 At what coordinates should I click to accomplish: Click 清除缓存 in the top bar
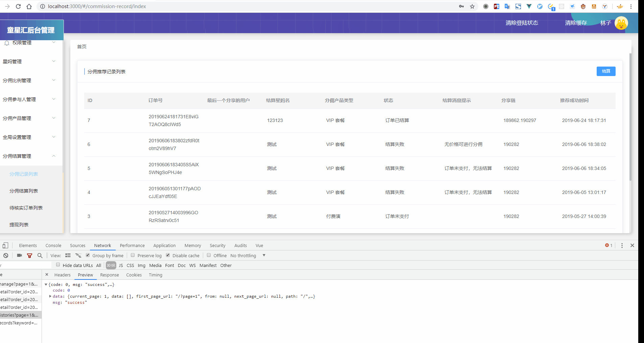(x=576, y=23)
